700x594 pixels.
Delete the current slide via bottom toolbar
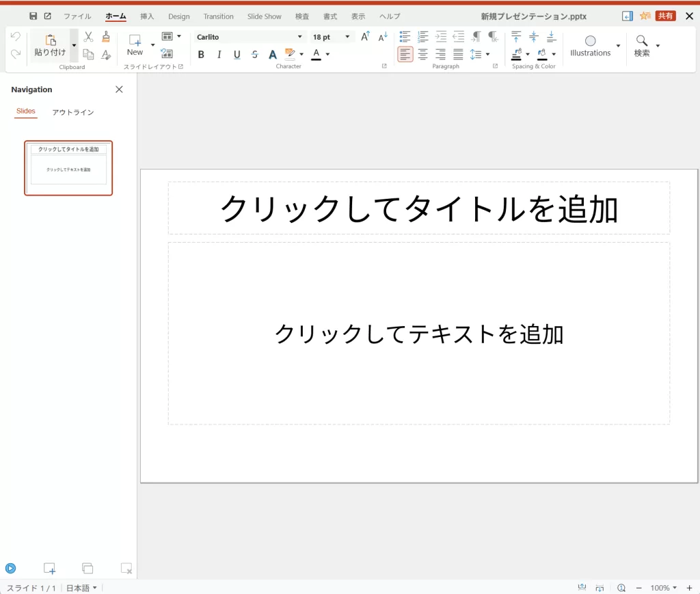(x=125, y=568)
